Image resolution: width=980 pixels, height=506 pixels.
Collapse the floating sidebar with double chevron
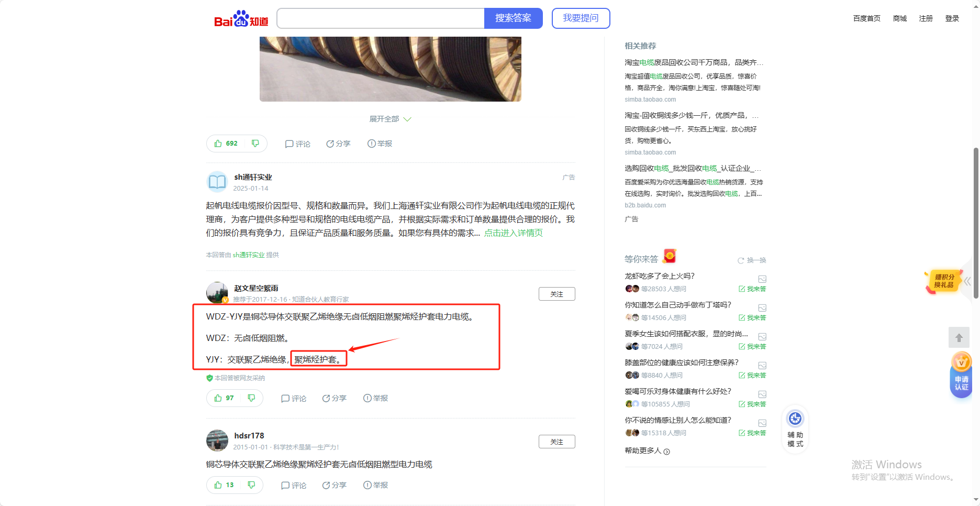click(x=967, y=281)
